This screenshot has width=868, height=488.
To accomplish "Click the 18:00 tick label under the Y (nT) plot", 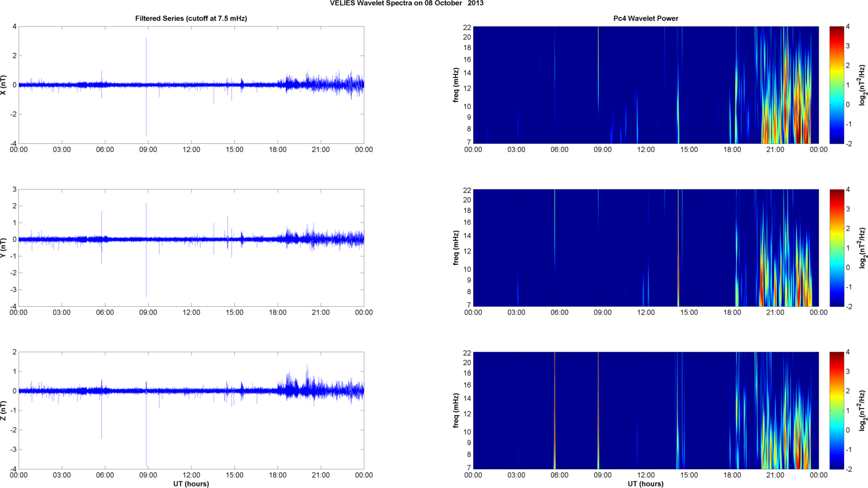I will [x=278, y=313].
